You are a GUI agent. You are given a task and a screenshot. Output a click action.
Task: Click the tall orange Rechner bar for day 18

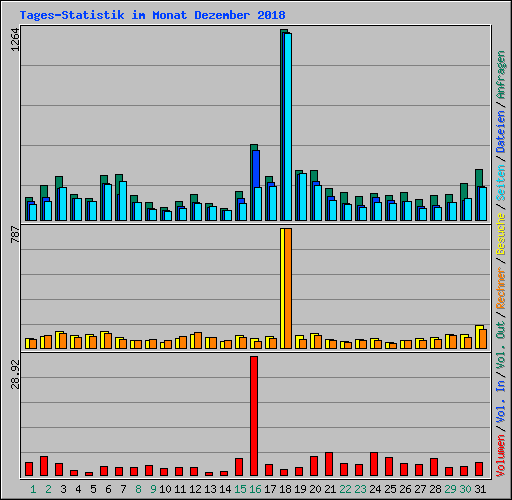[288, 289]
